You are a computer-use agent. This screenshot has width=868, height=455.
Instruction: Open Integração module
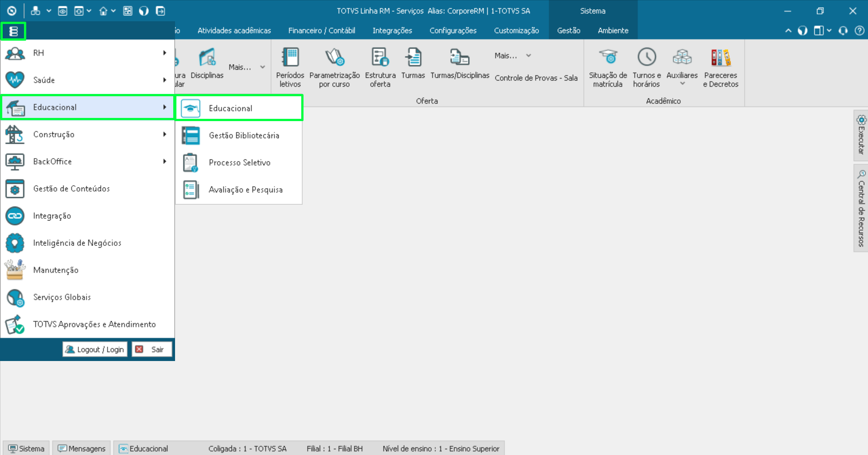tap(88, 216)
